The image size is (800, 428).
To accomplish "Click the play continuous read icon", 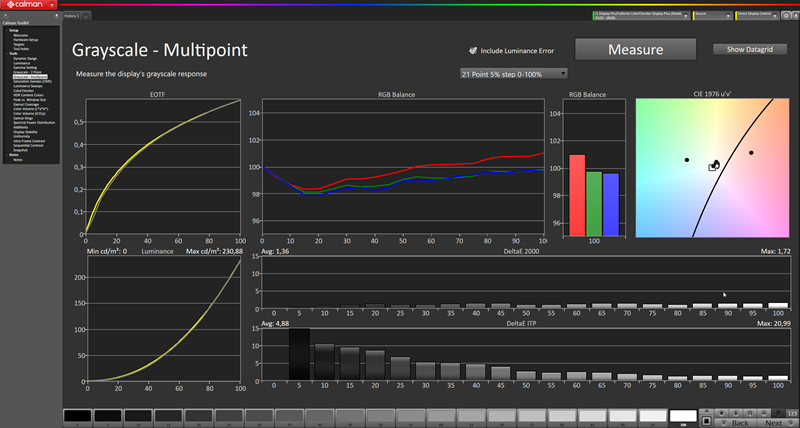I will tap(736, 413).
